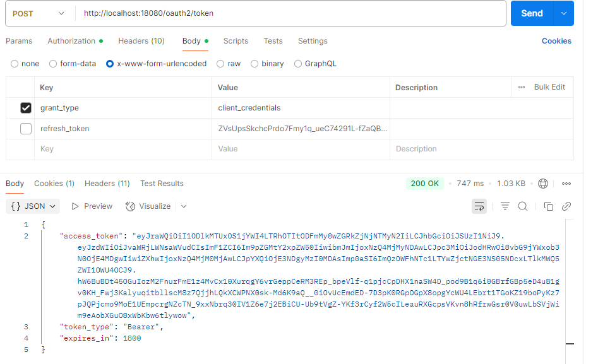Click Bulk Edit

click(549, 87)
